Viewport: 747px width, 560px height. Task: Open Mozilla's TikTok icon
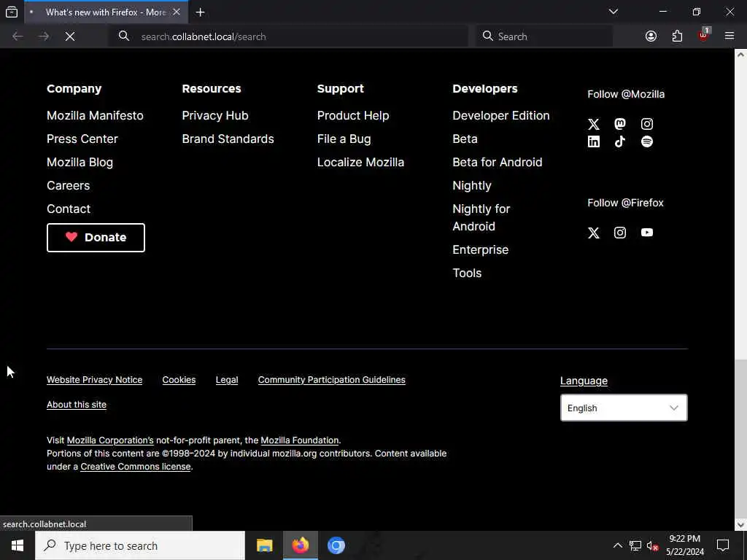point(620,141)
